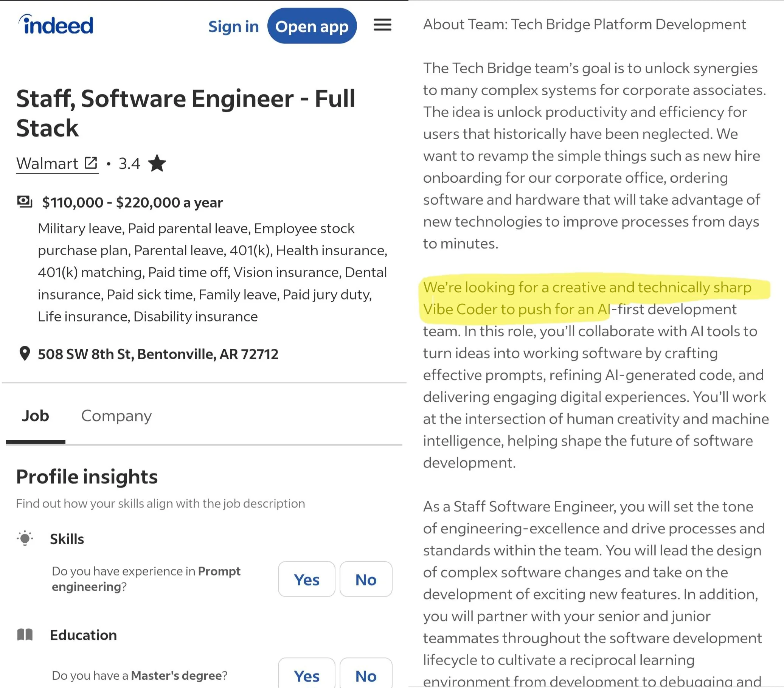Click the location pin icon
This screenshot has height=688, width=784.
pyautogui.click(x=25, y=354)
